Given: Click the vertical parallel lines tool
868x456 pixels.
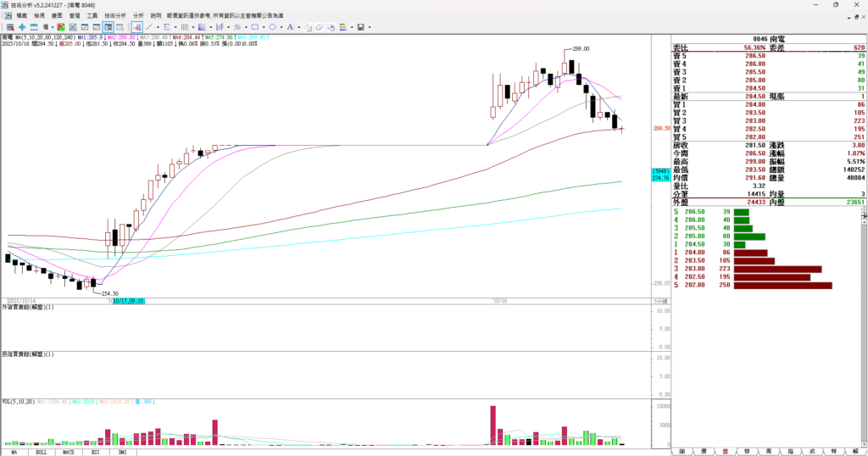Looking at the screenshot, I should 184,27.
